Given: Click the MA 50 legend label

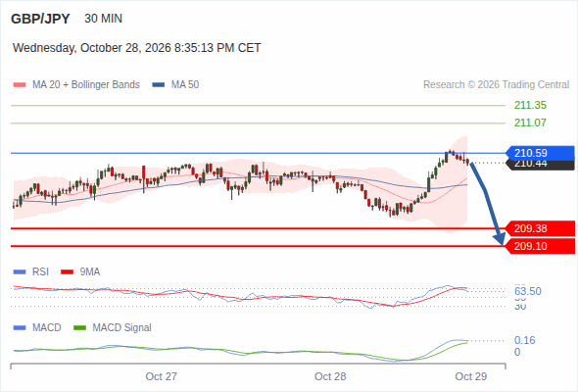Looking at the screenshot, I should 185,85.
